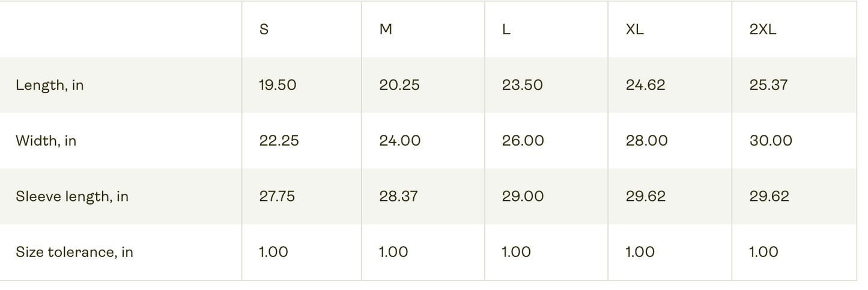Click the 30.00 width value for 2XL
868x290 pixels.
click(x=771, y=141)
